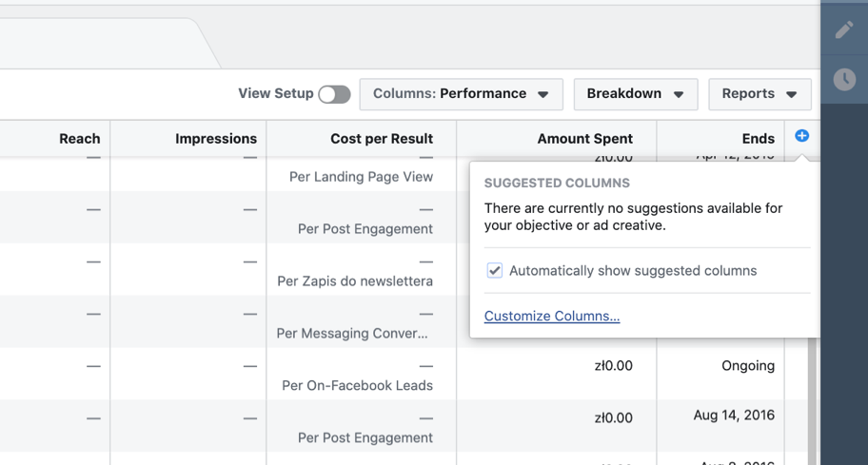Viewport: 868px width, 465px height.
Task: Sort by the Ends column header
Action: 759,139
